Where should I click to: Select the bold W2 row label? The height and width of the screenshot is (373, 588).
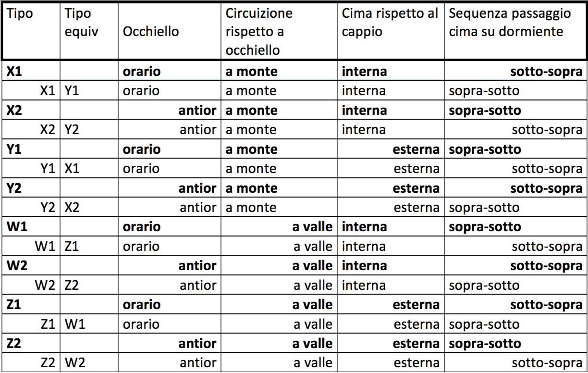coord(17,266)
